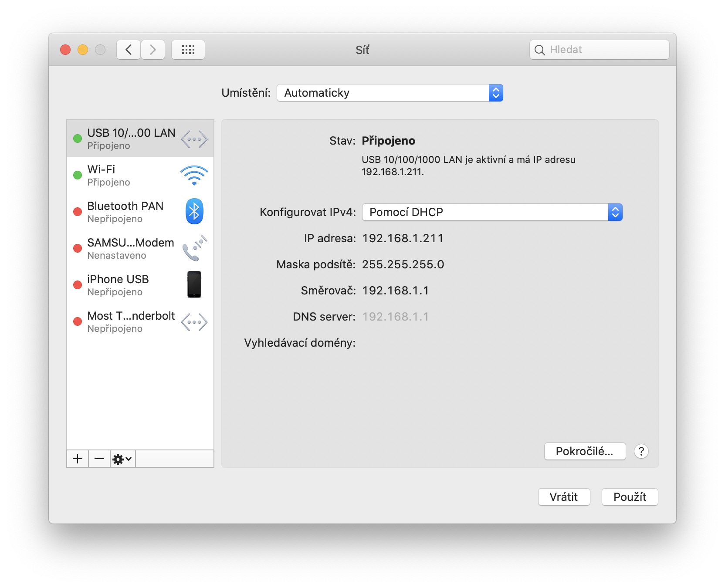
Task: Open the Konfigurovat IPv4 dropdown
Action: click(492, 212)
